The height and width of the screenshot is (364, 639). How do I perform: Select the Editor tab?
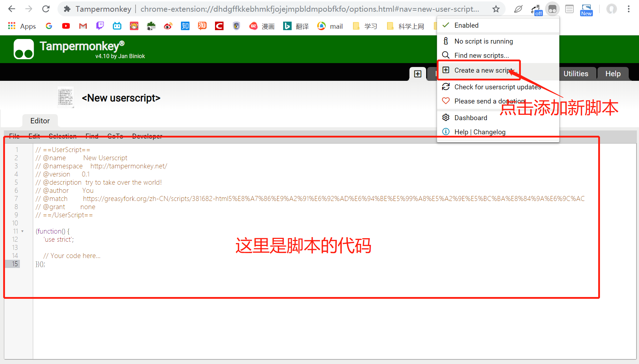pyautogui.click(x=40, y=121)
